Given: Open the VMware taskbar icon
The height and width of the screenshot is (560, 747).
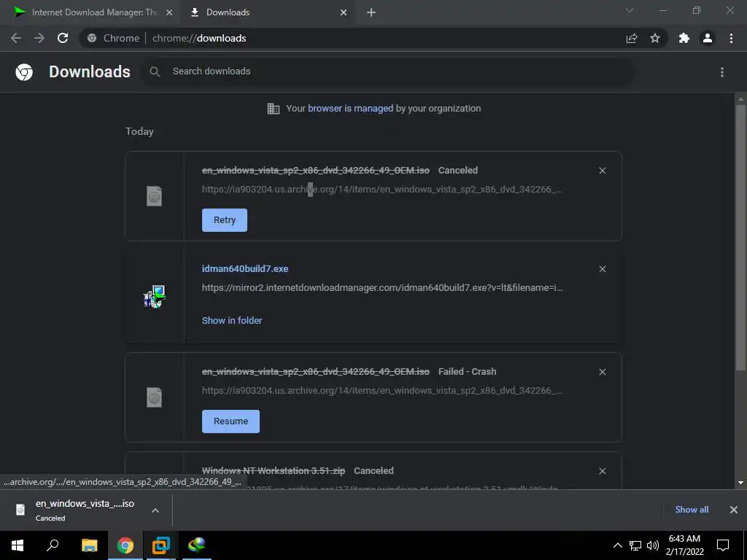Looking at the screenshot, I should click(161, 545).
